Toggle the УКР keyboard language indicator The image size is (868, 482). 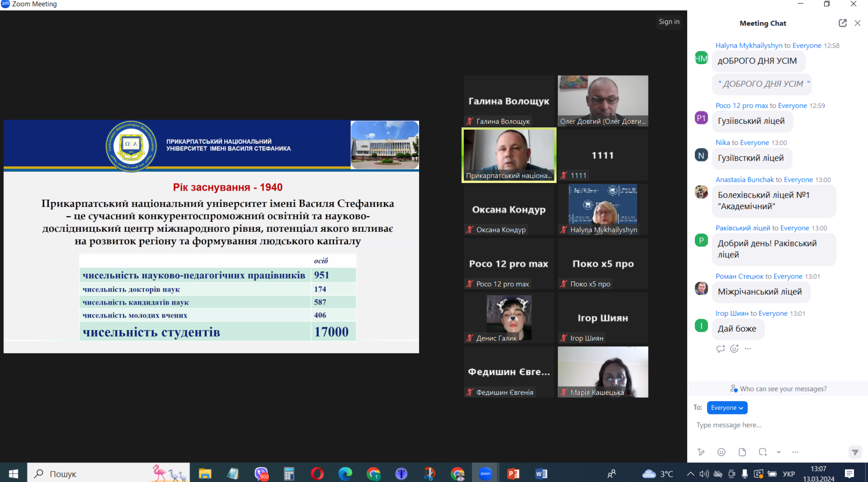point(789,474)
